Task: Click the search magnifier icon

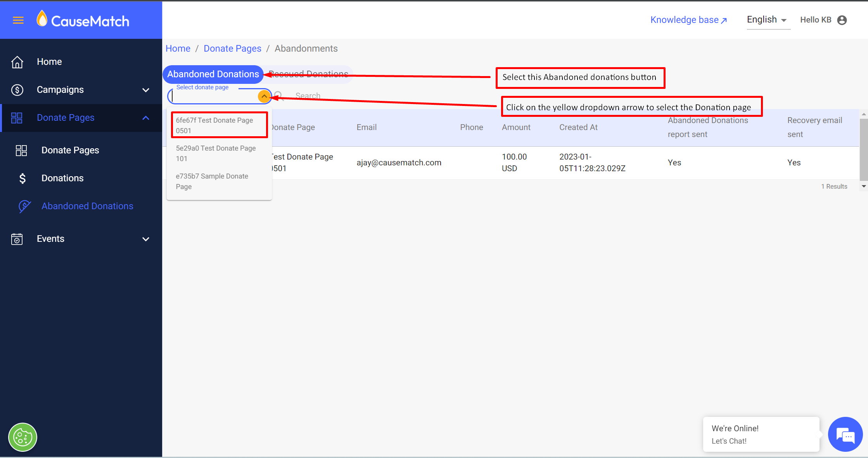Action: coord(278,95)
